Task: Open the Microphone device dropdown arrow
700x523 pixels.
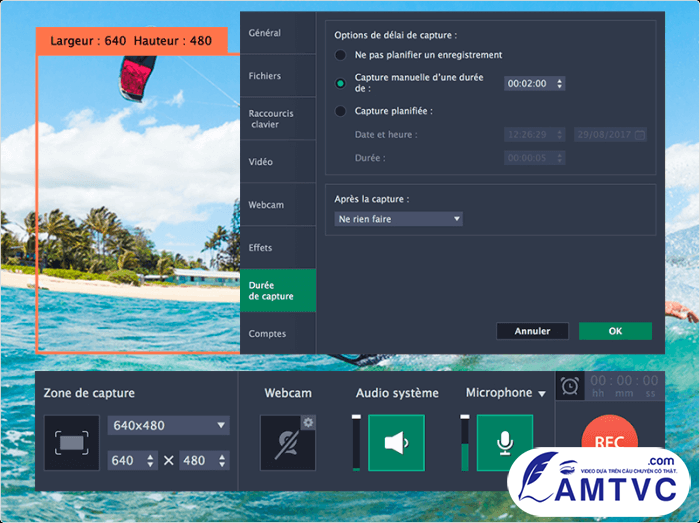Action: click(542, 394)
